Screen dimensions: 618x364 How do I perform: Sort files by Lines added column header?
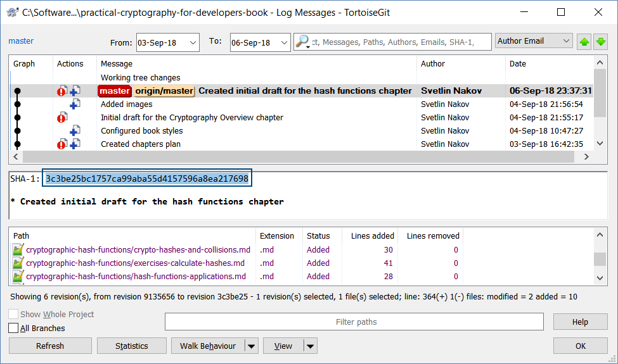(373, 235)
